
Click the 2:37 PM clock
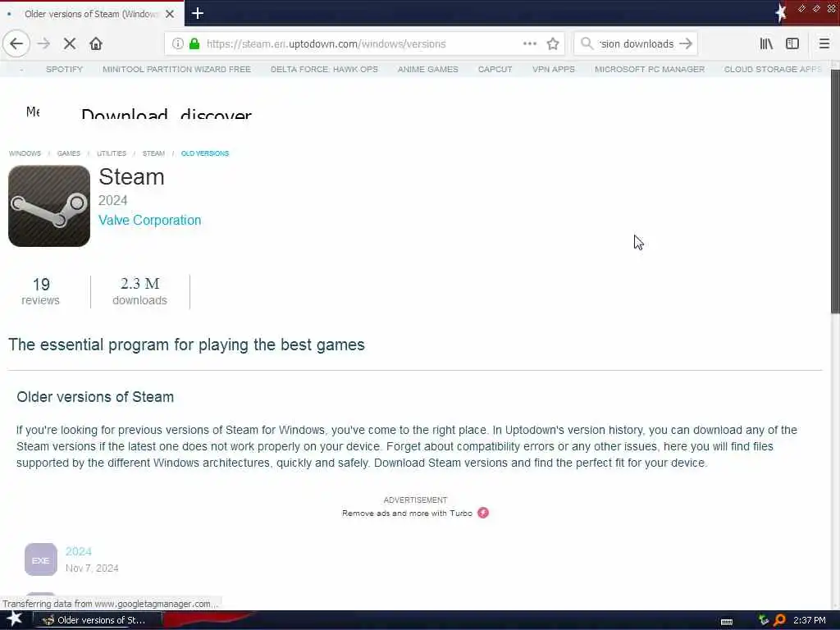(810, 620)
